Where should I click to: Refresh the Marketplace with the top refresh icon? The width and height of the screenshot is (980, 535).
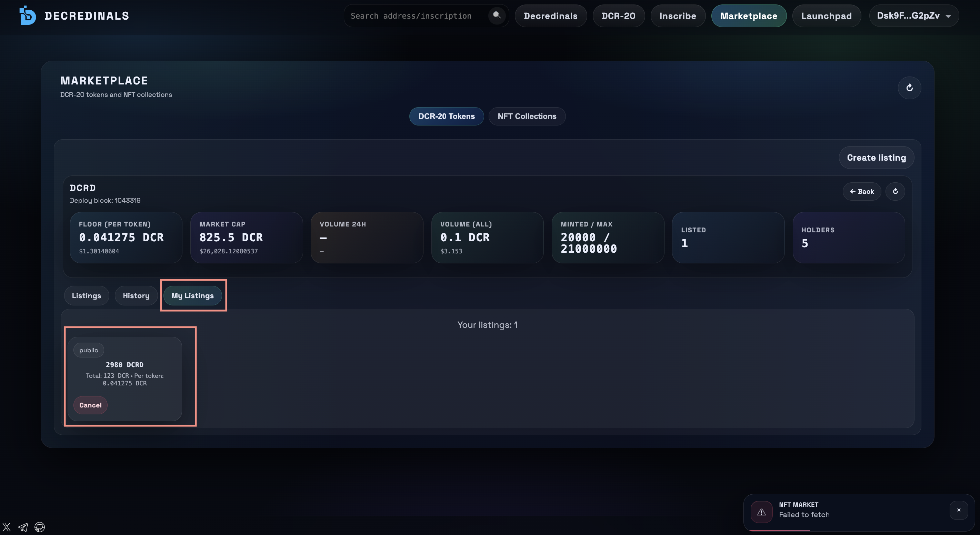910,88
